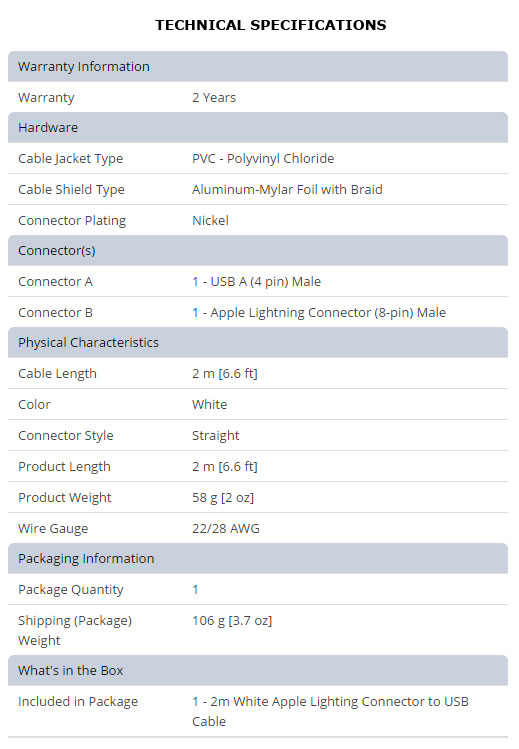
Task: Click the 2 Years warranty value
Action: tap(214, 97)
